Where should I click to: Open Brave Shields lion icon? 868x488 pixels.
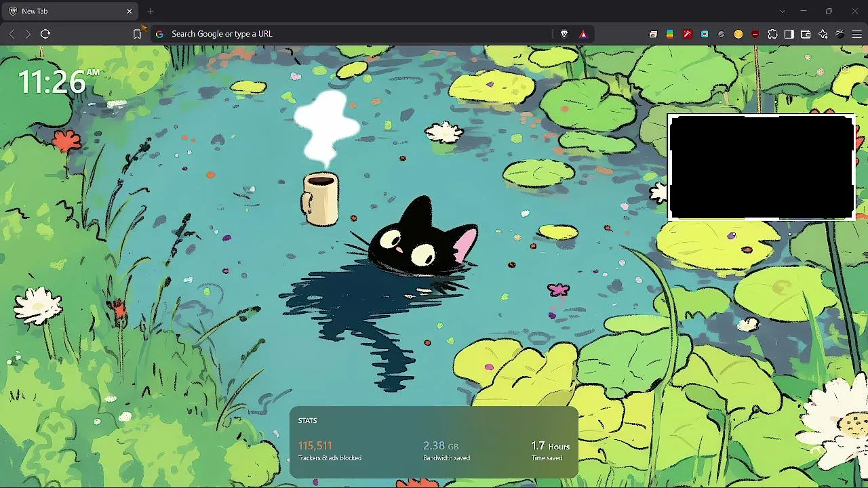[564, 34]
